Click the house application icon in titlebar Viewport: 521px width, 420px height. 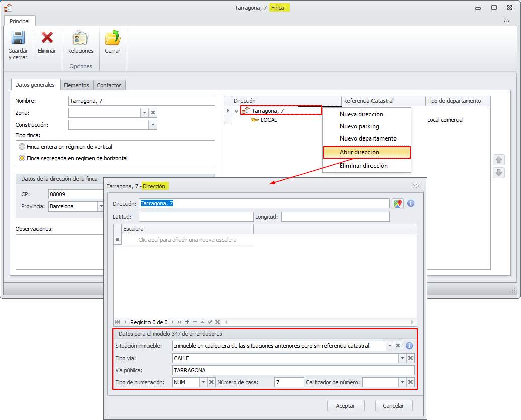(x=8, y=8)
